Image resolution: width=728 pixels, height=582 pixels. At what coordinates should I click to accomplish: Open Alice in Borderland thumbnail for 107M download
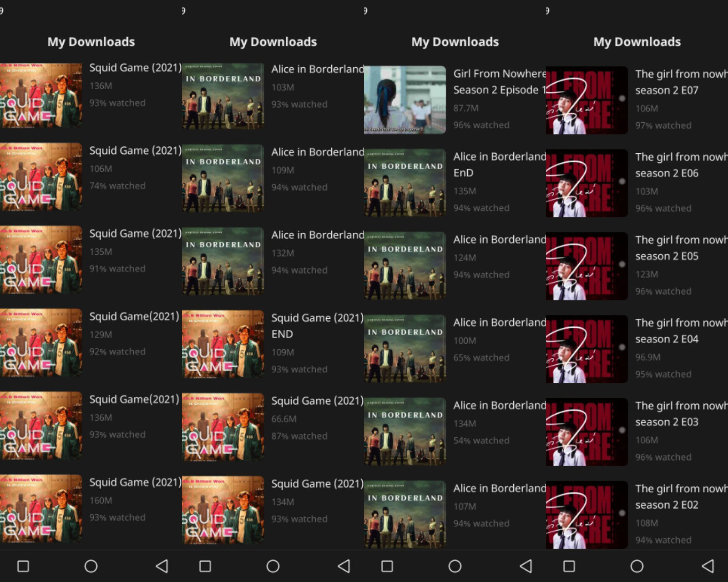[405, 514]
